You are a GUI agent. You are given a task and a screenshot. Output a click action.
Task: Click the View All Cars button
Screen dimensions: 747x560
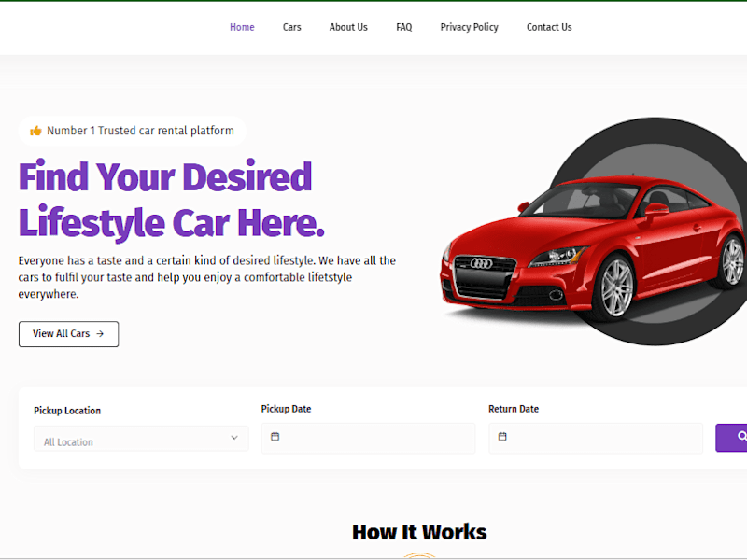click(x=68, y=334)
